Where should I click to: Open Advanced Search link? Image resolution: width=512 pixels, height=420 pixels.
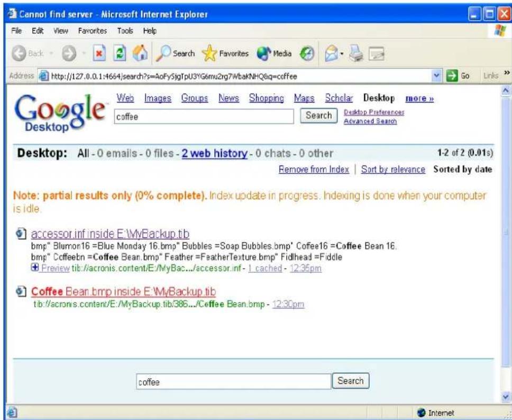370,122
